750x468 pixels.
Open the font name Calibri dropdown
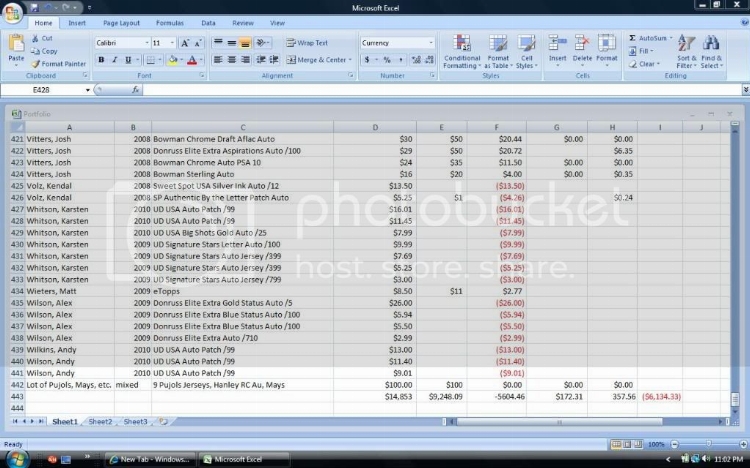pos(146,43)
